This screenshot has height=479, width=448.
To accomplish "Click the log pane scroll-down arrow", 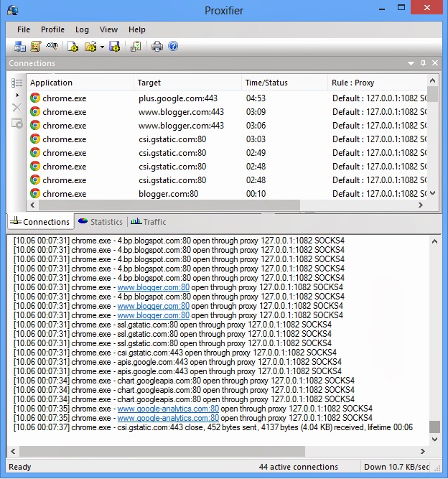I will pos(435,440).
